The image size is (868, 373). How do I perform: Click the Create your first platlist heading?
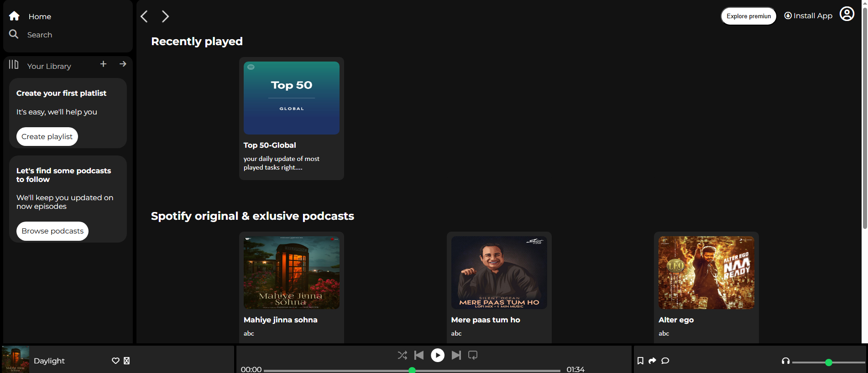61,93
